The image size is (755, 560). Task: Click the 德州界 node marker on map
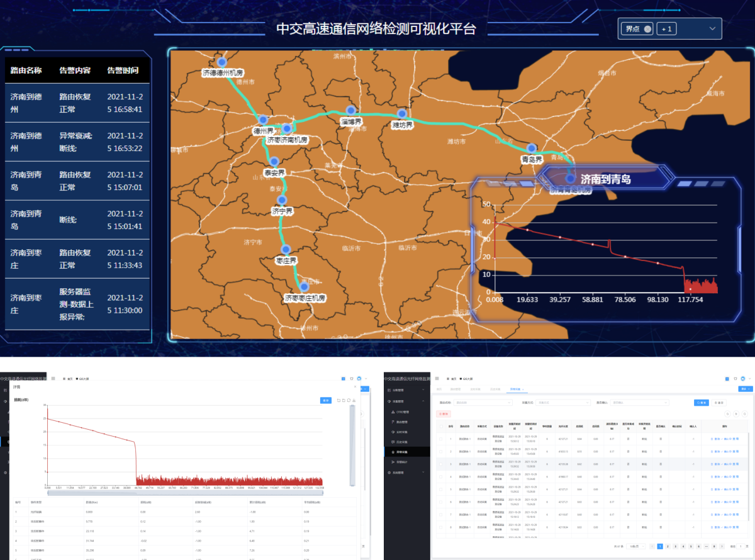(x=263, y=120)
